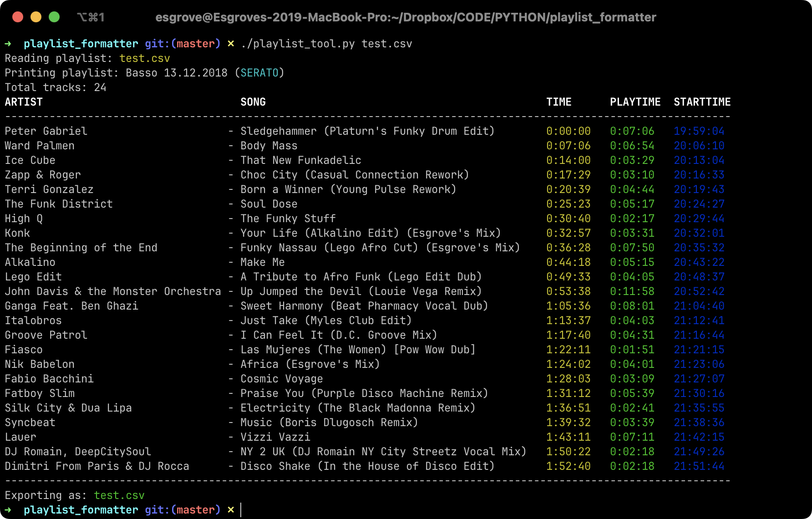The width and height of the screenshot is (812, 519).
Task: Click the SONG column header
Action: 253,102
